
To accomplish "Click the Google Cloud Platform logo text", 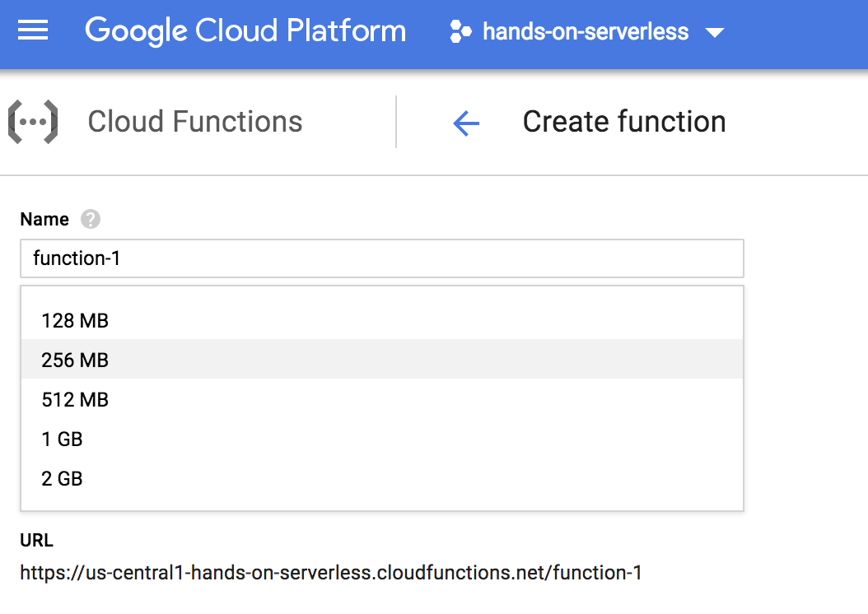I will [x=245, y=32].
